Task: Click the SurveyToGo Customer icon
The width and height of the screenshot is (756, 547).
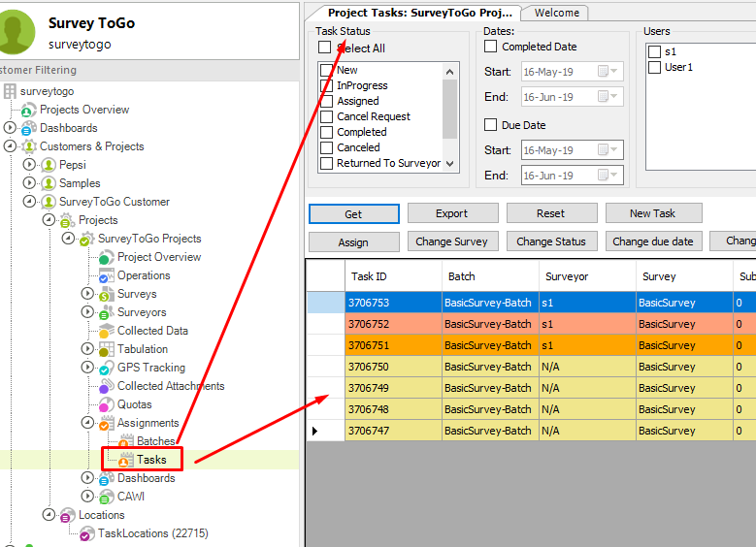Action: (49, 202)
